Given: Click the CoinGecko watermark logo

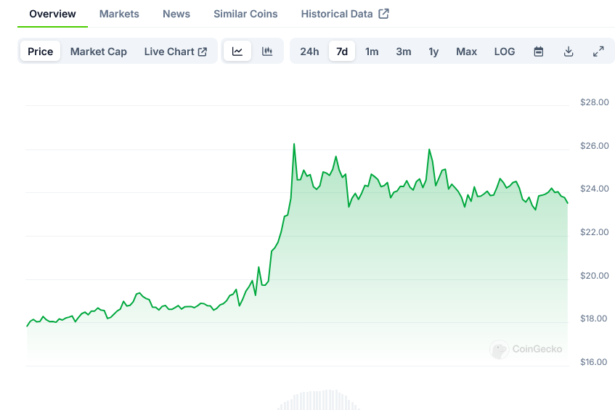Looking at the screenshot, I should coord(526,349).
